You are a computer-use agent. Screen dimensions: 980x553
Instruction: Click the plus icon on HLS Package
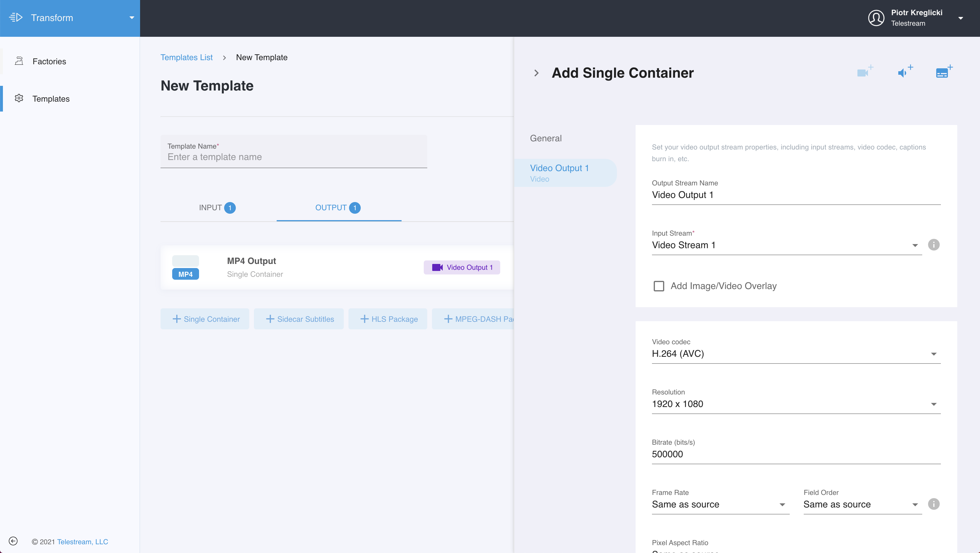[x=365, y=319]
